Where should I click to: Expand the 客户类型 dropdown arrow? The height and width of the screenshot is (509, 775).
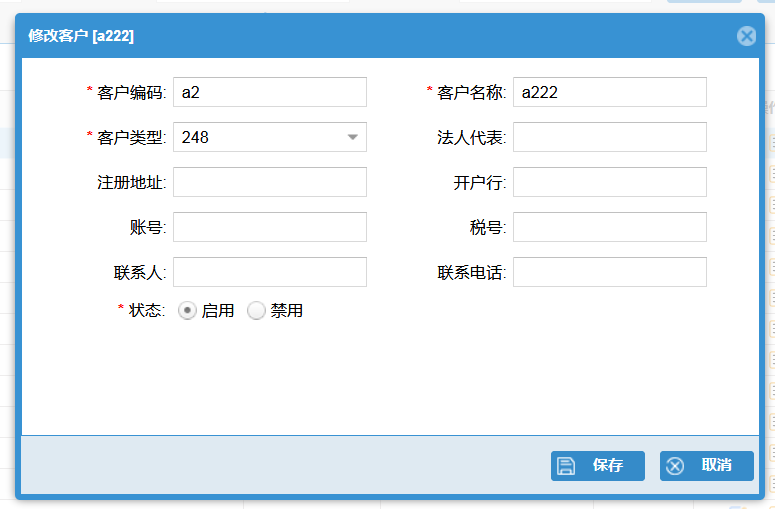coord(352,137)
